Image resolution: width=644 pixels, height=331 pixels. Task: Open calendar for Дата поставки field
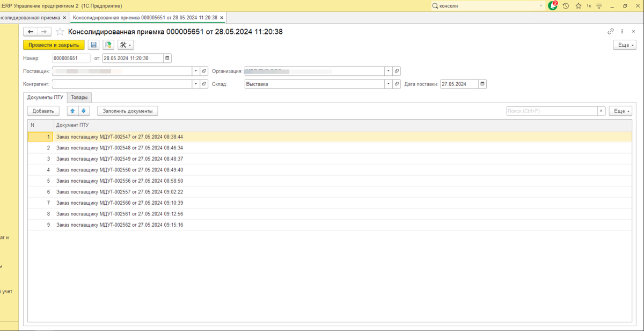point(482,84)
